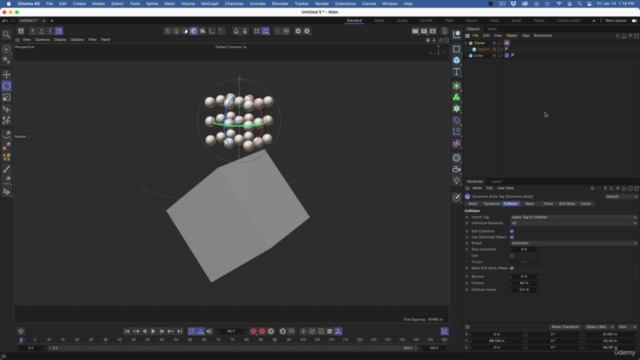Select the Move tool in left toolbar
This screenshot has height=360, width=640.
point(7,74)
